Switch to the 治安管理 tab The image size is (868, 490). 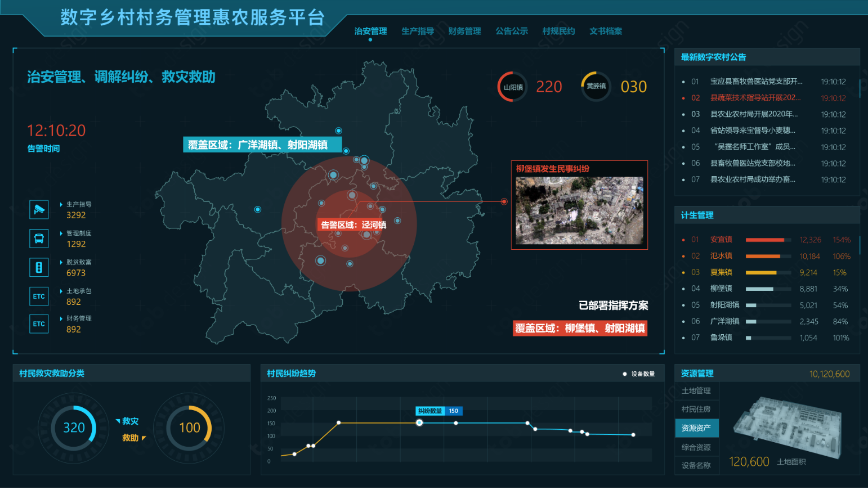(370, 31)
